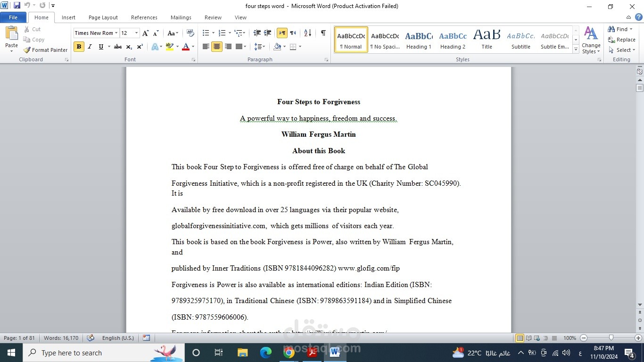Open the Numbering list dropdown arrow
644x362 pixels.
230,33
